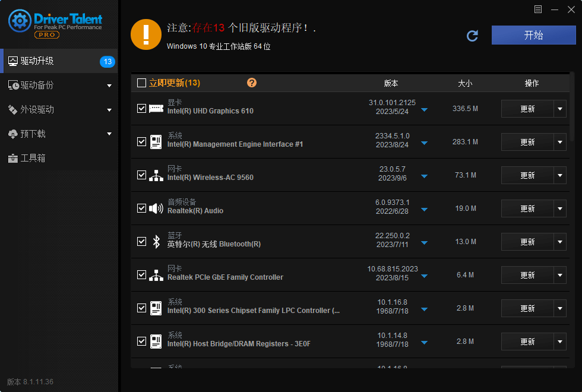Screen dimensions: 582x392
Task: Uncheck the Realtek PCIe GbE Family Controller checkbox
Action: click(x=141, y=275)
